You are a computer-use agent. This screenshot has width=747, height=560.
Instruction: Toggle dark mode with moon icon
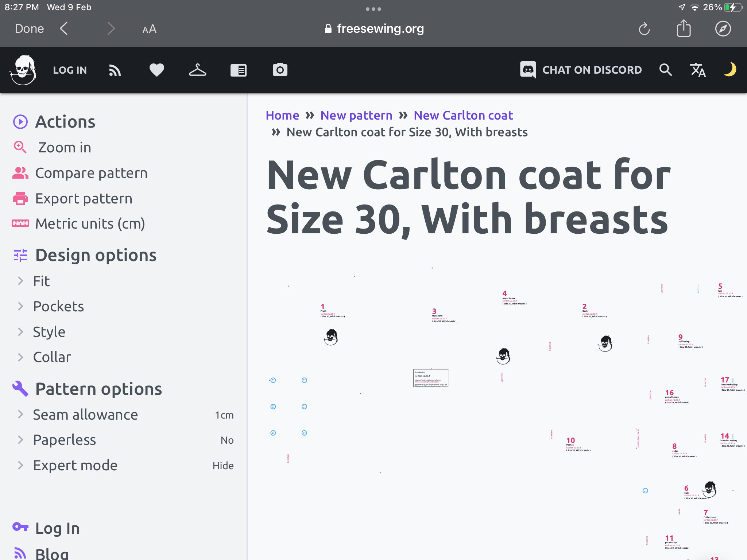coord(730,69)
